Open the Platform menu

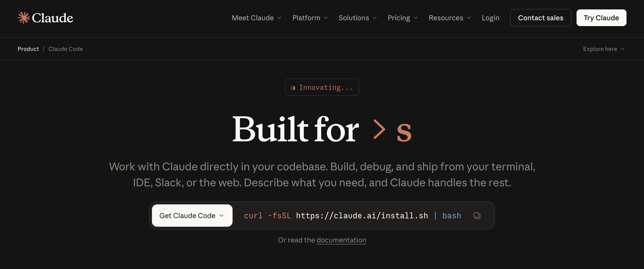(310, 18)
